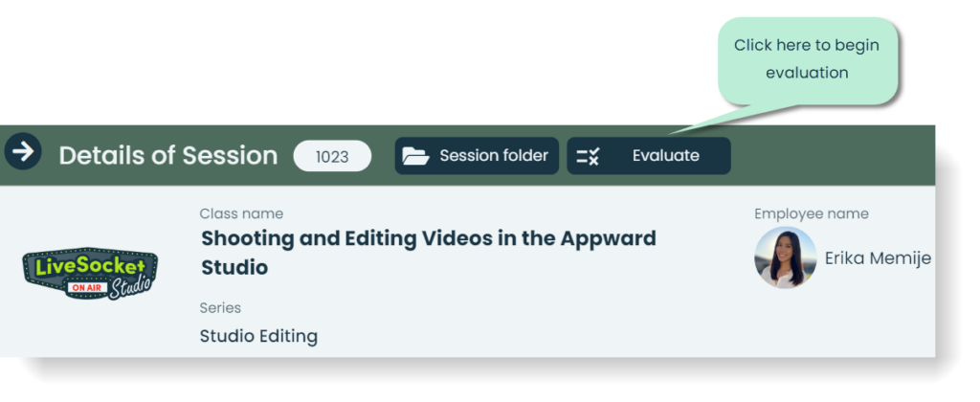Click Erika Memije's profile photo
Screen dimensions: 980x402
(786, 257)
